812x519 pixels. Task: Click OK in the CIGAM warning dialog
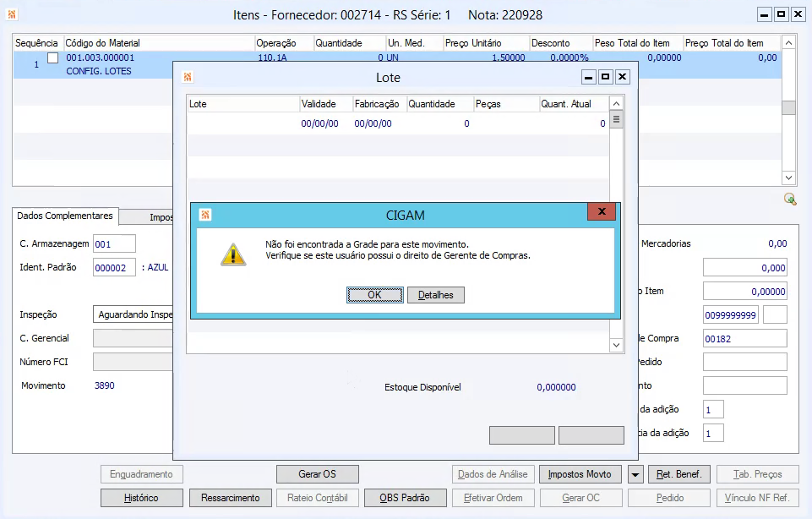[x=374, y=295]
